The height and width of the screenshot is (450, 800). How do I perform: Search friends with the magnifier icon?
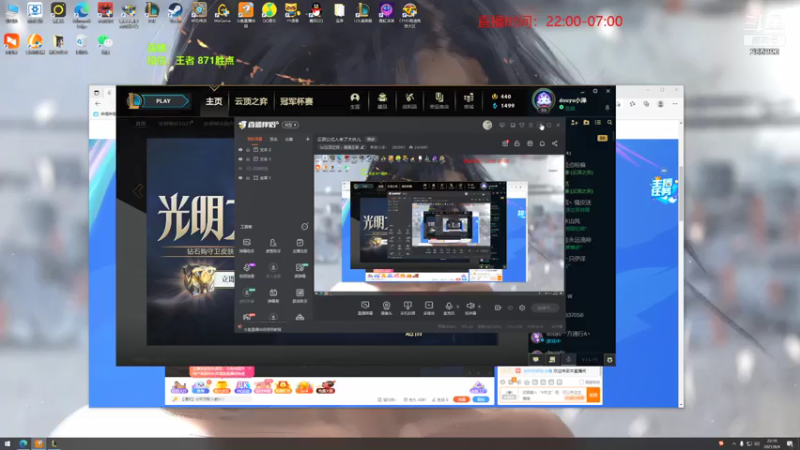(609, 122)
